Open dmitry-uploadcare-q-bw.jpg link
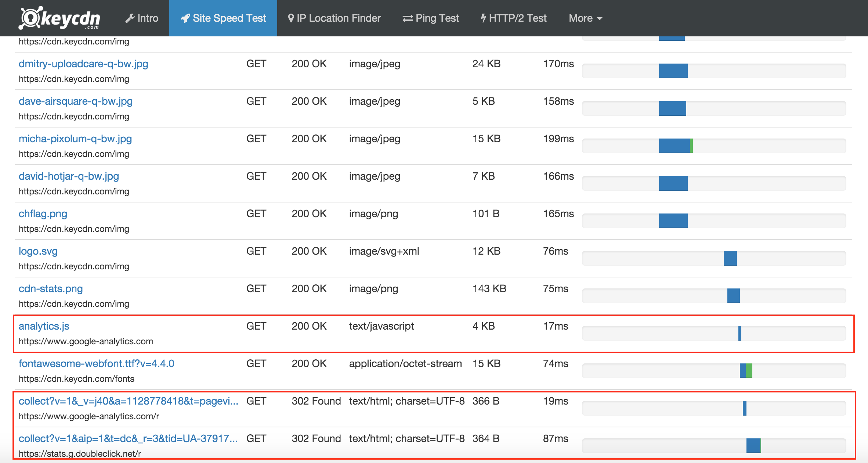 coord(83,64)
